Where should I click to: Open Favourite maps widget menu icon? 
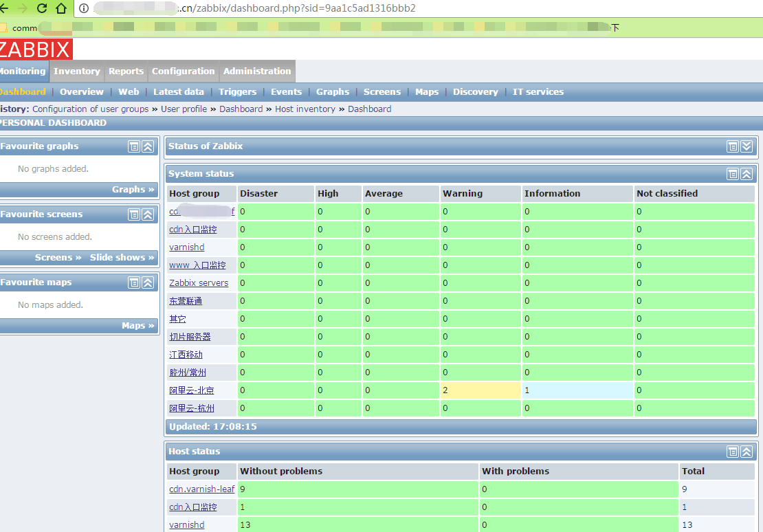[x=134, y=282]
